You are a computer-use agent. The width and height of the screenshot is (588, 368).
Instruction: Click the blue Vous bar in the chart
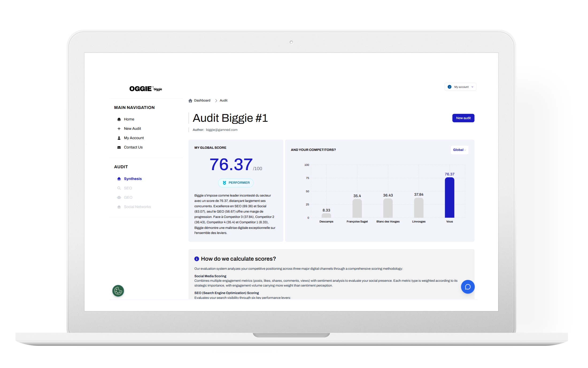coord(449,198)
